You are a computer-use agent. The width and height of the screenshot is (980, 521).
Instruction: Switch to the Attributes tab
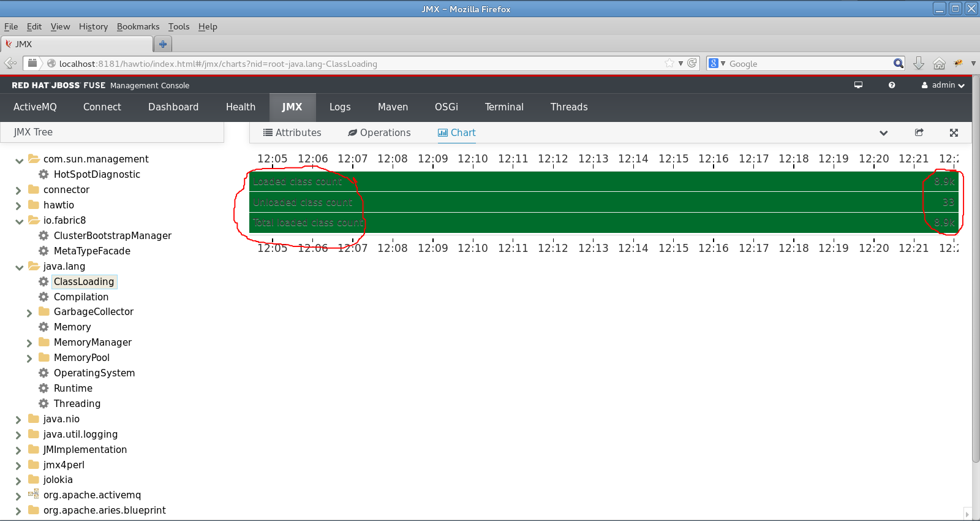292,132
